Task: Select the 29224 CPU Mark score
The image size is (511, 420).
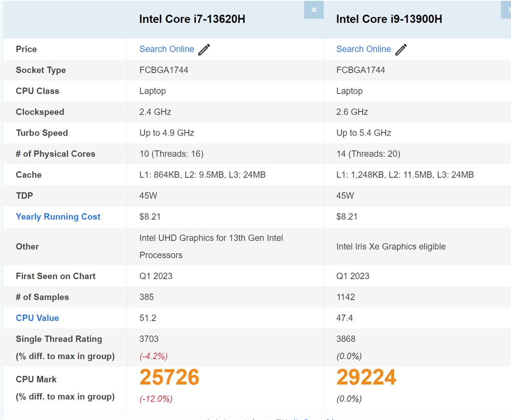Action: coord(366,377)
